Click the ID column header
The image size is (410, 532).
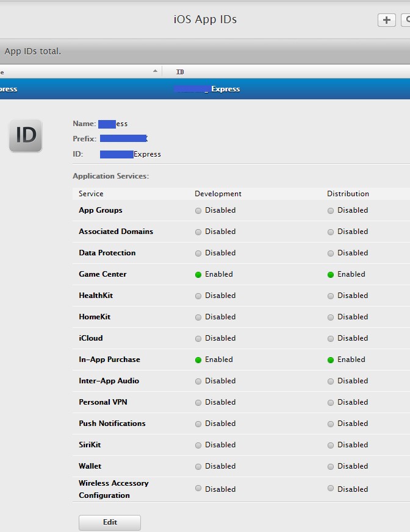point(180,72)
